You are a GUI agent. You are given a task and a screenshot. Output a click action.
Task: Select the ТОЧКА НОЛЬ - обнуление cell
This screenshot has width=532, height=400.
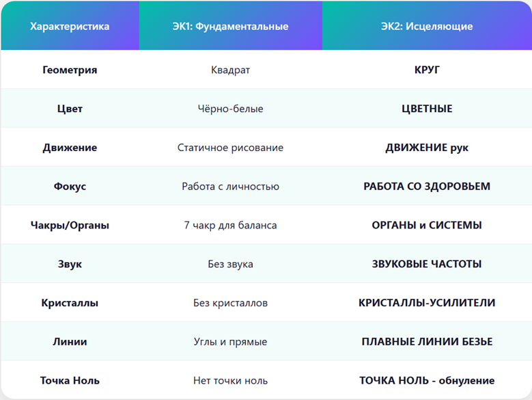(427, 380)
